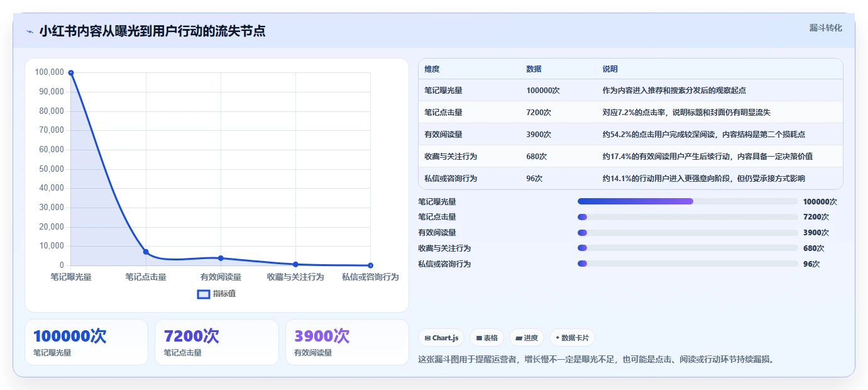Viewport: 868px width, 390px height.
Task: Click the chart point for 私信或咨询行为
Action: (370, 265)
